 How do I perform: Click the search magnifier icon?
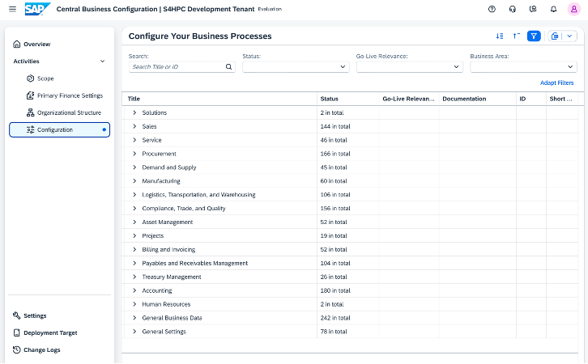(228, 66)
